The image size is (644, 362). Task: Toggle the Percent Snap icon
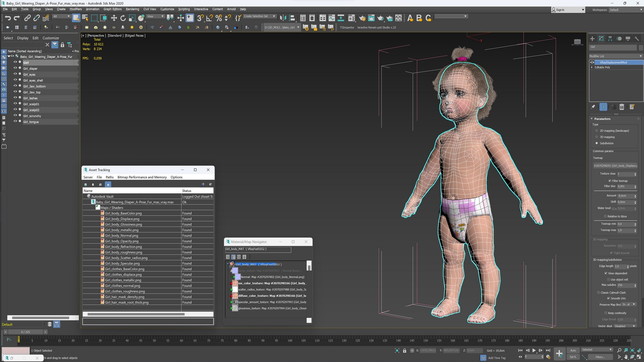click(x=219, y=18)
